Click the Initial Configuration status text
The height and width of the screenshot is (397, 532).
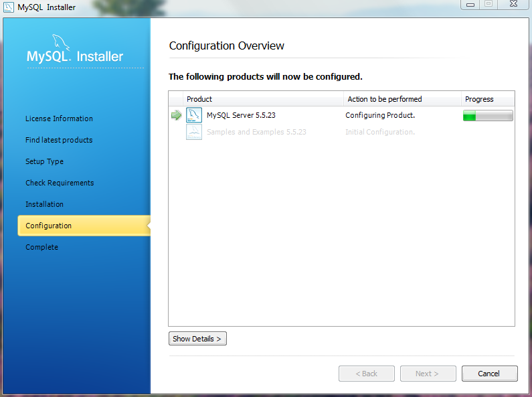coord(380,132)
